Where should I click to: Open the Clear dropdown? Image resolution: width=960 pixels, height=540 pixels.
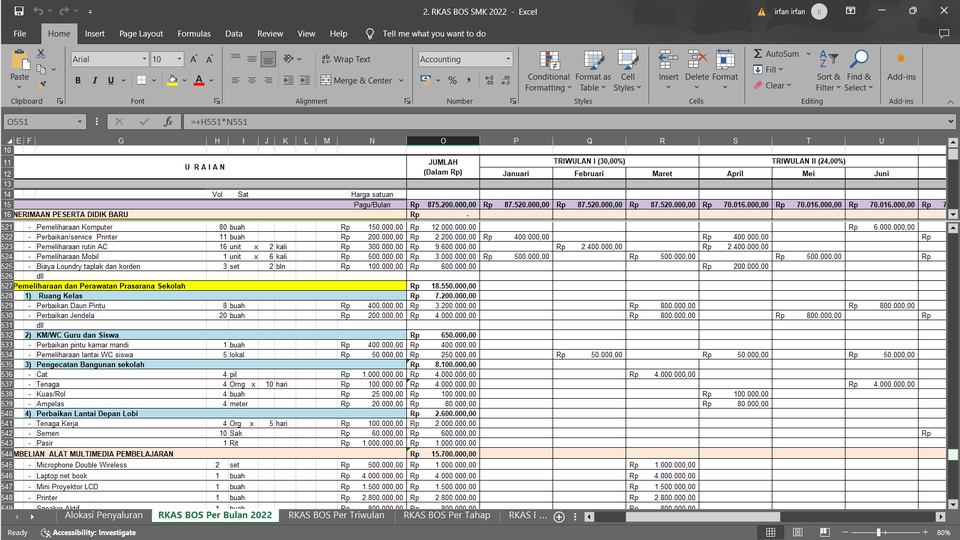[773, 85]
